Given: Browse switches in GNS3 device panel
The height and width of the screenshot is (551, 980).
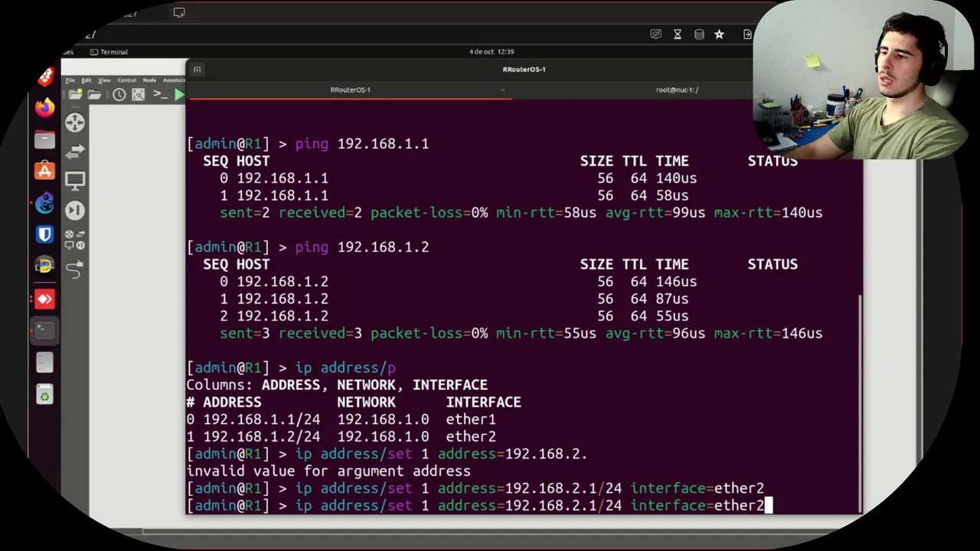Looking at the screenshot, I should click(74, 152).
